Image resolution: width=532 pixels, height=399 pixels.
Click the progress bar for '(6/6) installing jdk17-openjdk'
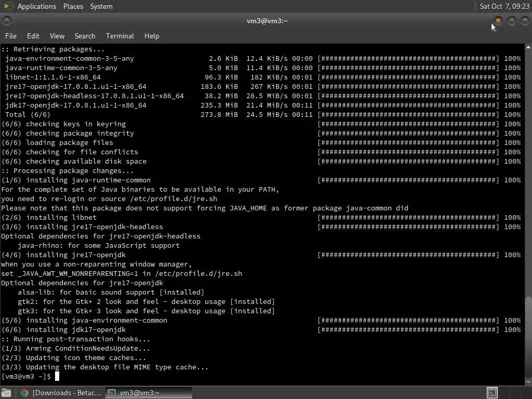408,330
